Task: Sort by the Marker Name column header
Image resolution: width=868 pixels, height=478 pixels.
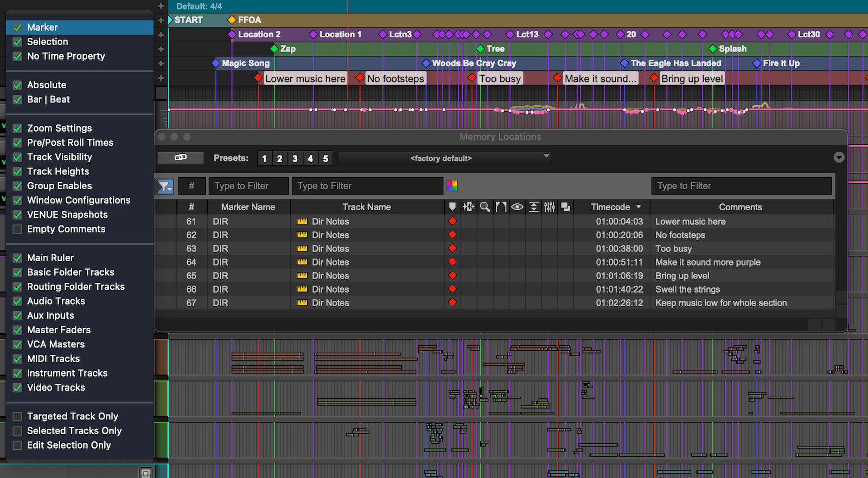Action: coord(248,207)
